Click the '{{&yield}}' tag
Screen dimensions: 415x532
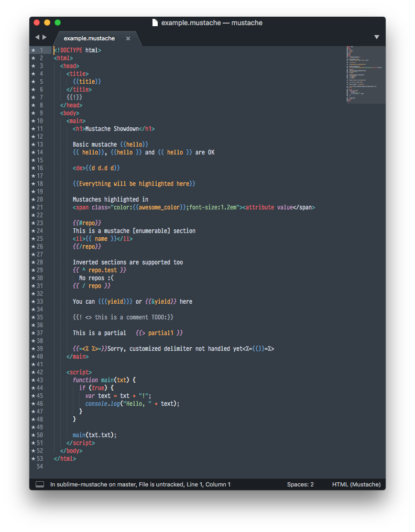(161, 302)
